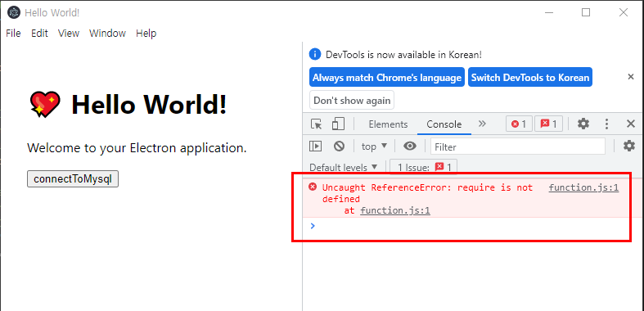Select the inspect element picker icon
This screenshot has width=644, height=311.
click(x=316, y=124)
